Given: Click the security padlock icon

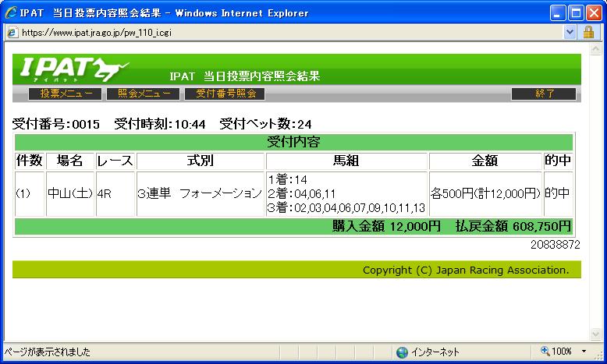Looking at the screenshot, I should [x=588, y=33].
